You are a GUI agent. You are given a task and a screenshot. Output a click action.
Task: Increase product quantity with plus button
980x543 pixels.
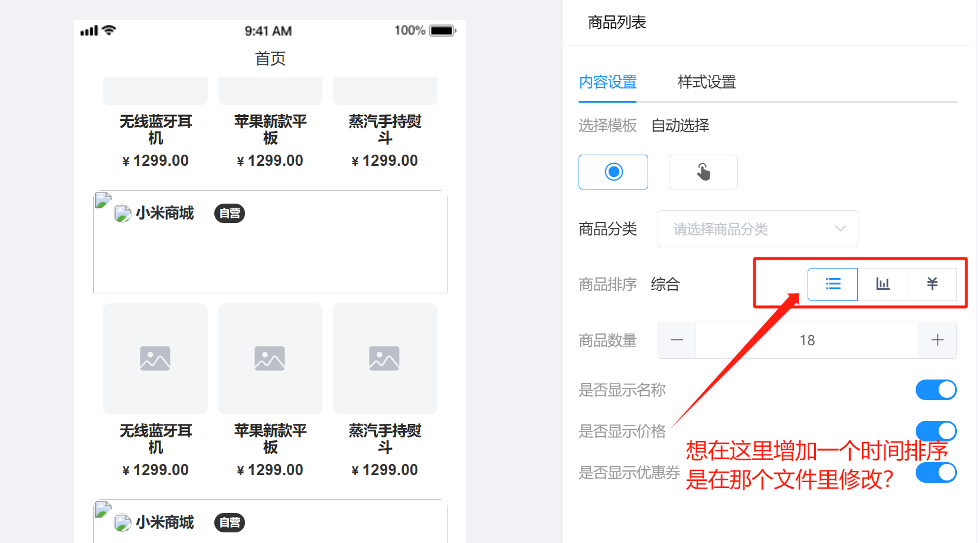point(937,340)
